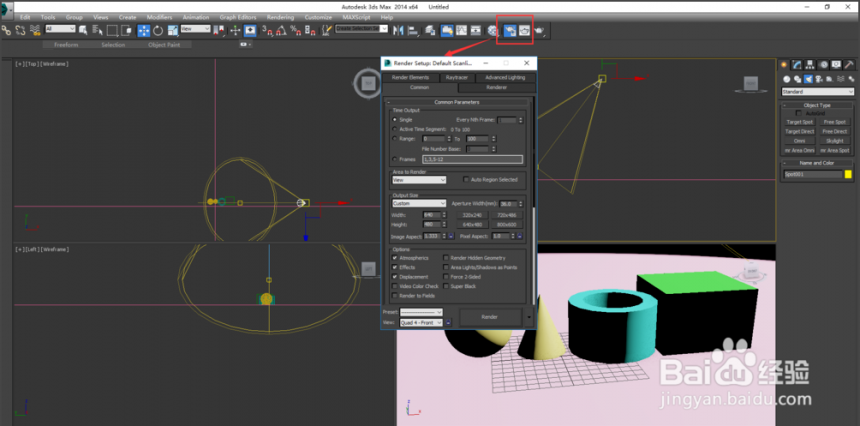The image size is (860, 426).
Task: Click Render button in Render Setup
Action: (490, 317)
